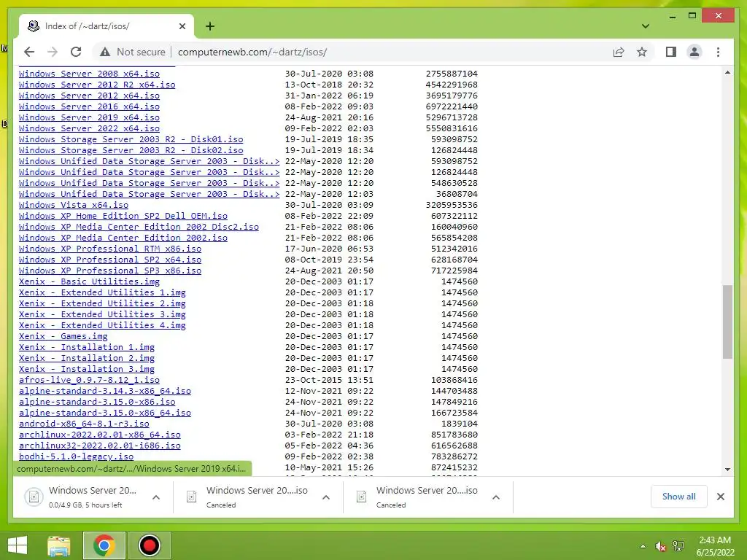747x560 pixels.
Task: Click the address bar URL
Action: pos(252,52)
